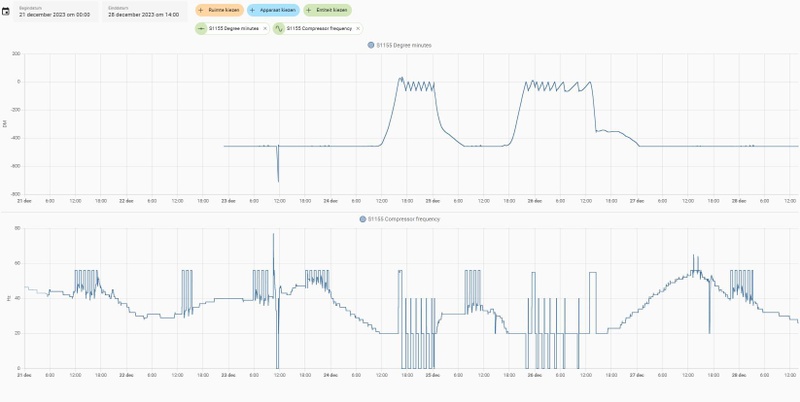Click the Begindatum date field
800x402 pixels.
56,11
